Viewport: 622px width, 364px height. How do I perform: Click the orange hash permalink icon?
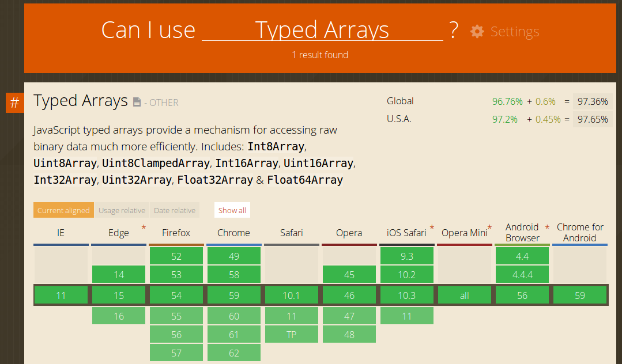point(15,103)
